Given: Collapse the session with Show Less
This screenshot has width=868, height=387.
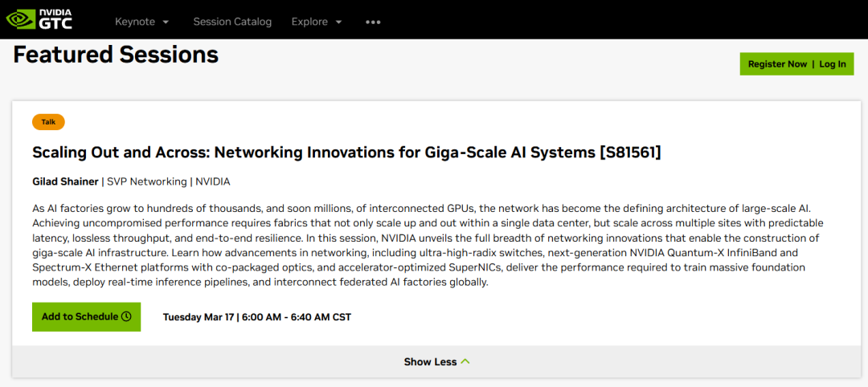Looking at the screenshot, I should pyautogui.click(x=430, y=362).
